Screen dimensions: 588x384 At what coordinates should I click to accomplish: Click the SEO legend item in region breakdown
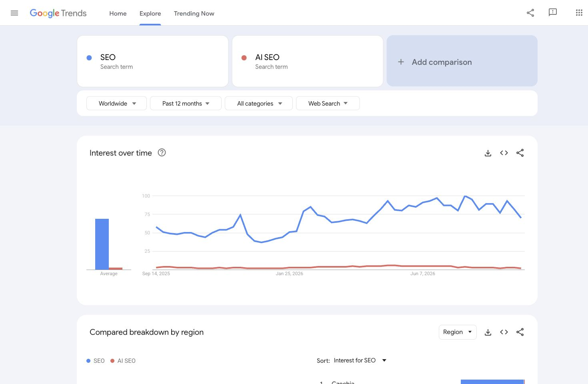pyautogui.click(x=96, y=361)
